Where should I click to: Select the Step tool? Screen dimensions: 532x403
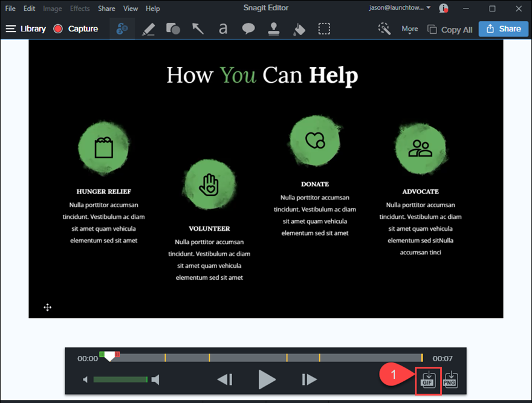tap(122, 28)
